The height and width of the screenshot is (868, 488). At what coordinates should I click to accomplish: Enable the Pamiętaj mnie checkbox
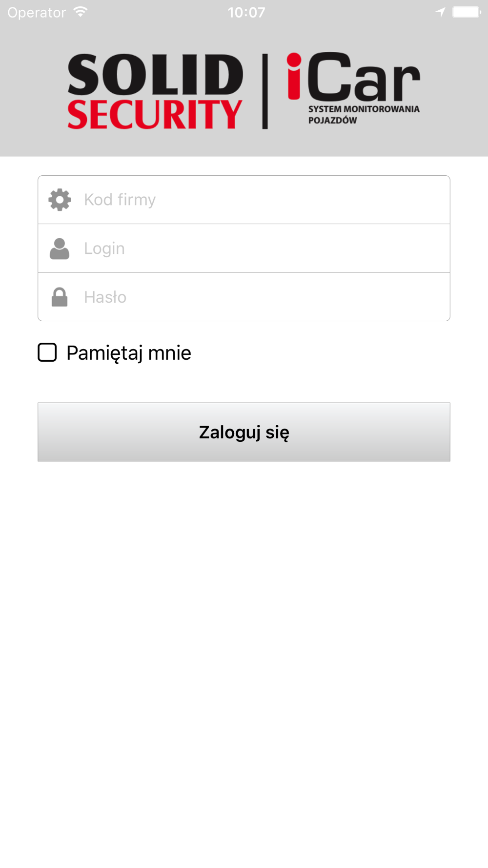[x=47, y=352]
